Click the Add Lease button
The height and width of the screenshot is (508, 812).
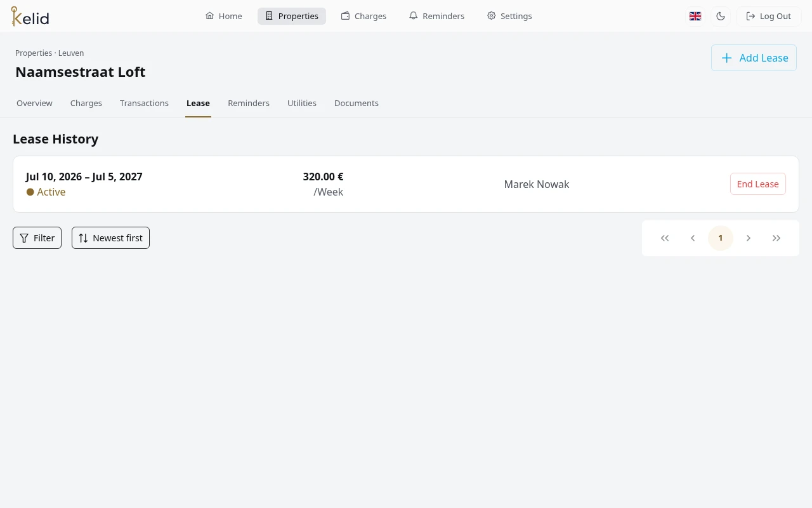tap(754, 58)
